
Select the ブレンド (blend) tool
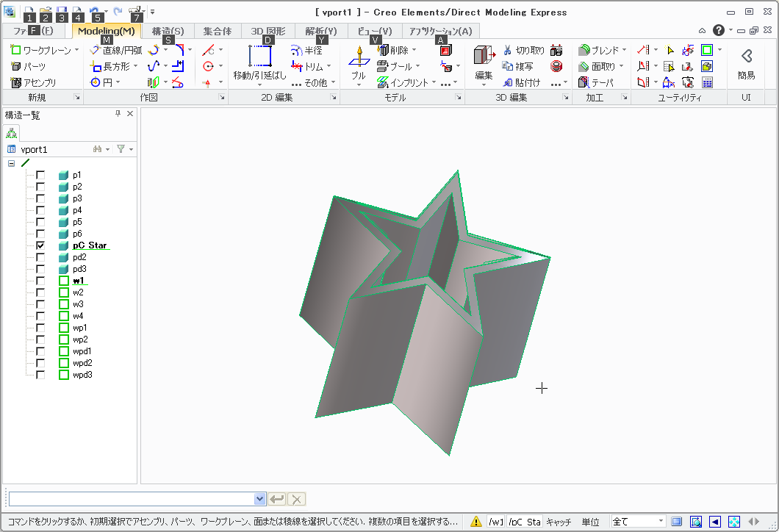tap(584, 51)
